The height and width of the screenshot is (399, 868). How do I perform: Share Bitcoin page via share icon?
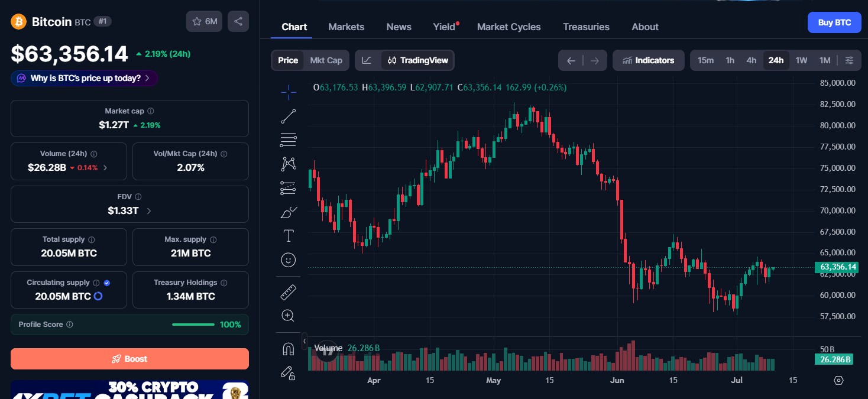tap(238, 21)
